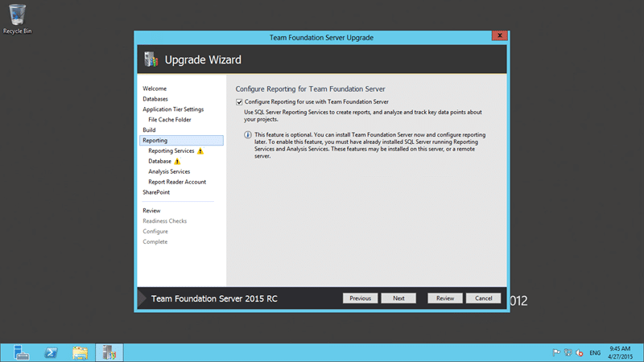The width and height of the screenshot is (644, 362).
Task: Select Readiness Checks step
Action: pyautogui.click(x=165, y=220)
